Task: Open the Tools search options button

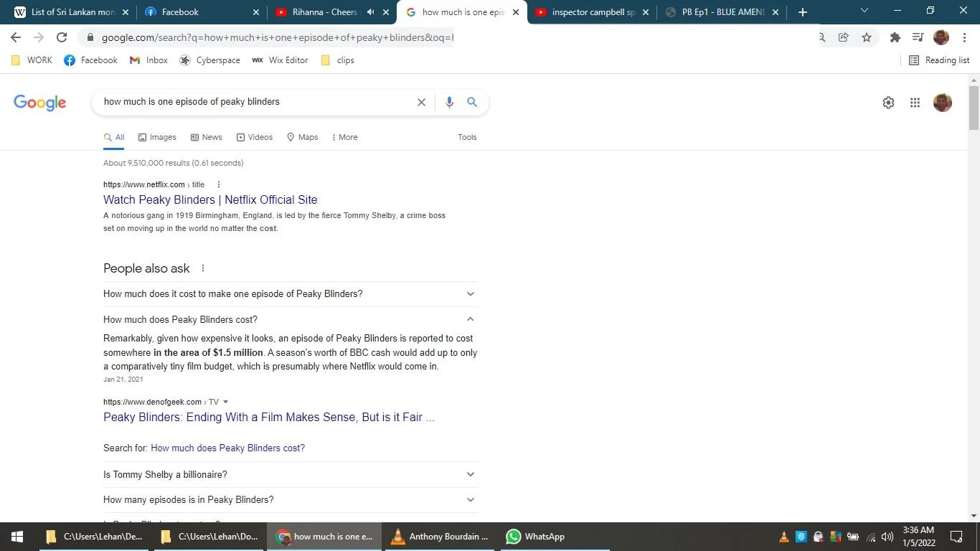Action: click(x=467, y=137)
